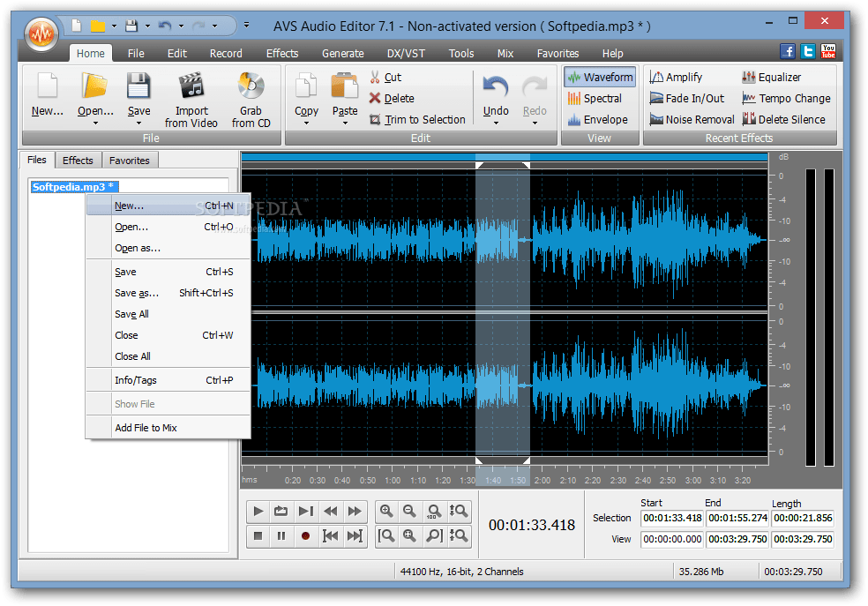
Task: Toggle loop playback
Action: click(281, 512)
